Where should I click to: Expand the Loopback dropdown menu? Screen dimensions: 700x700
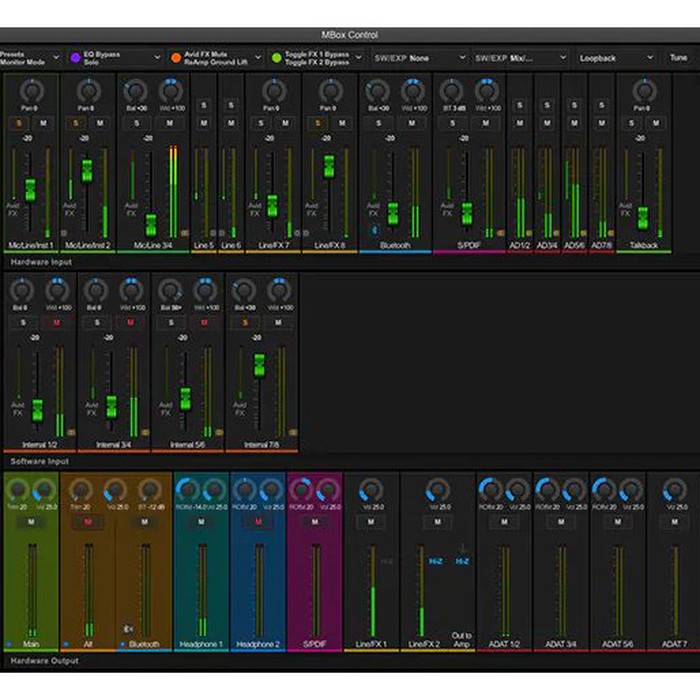(x=616, y=58)
